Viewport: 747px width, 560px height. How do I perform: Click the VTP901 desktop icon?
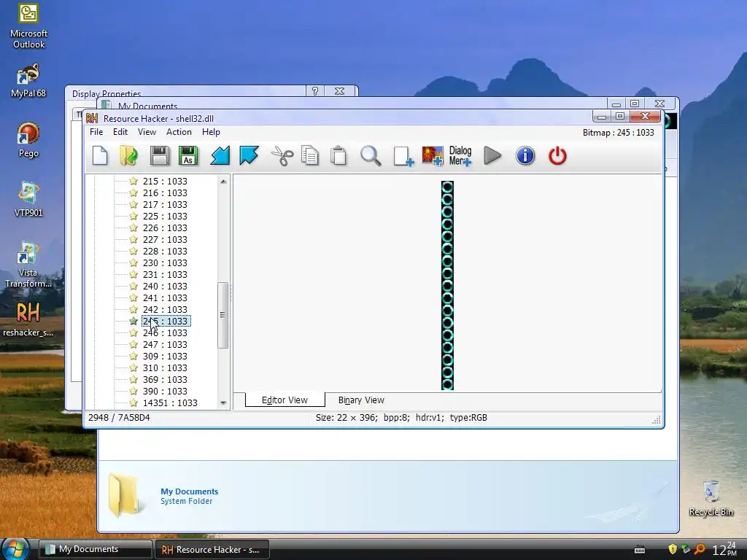click(28, 200)
